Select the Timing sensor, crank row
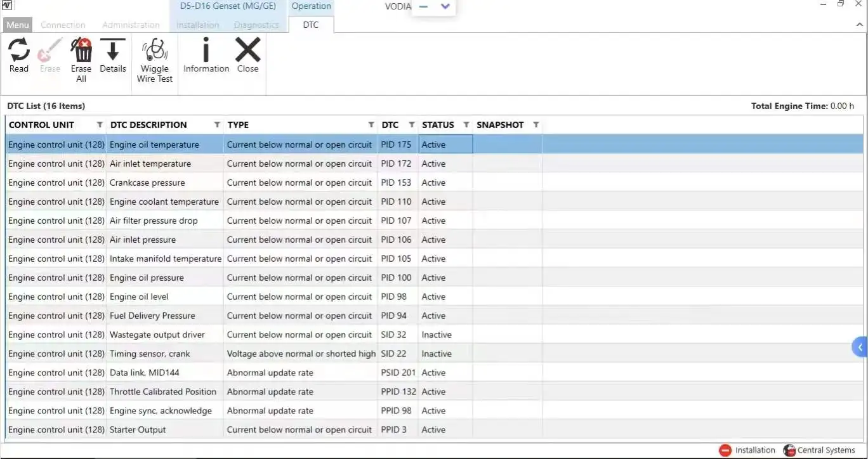The image size is (868, 459). [434, 354]
